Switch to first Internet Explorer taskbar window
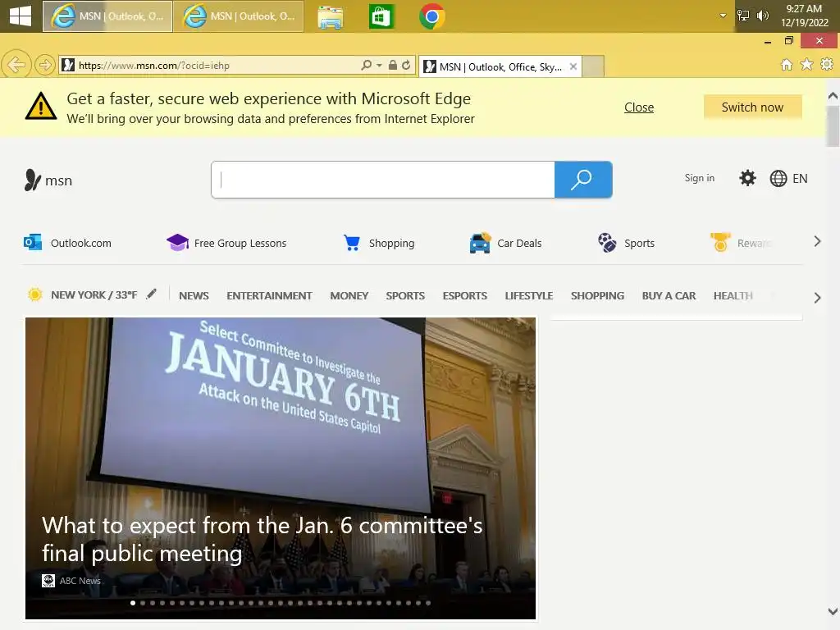The image size is (840, 630). tap(107, 16)
